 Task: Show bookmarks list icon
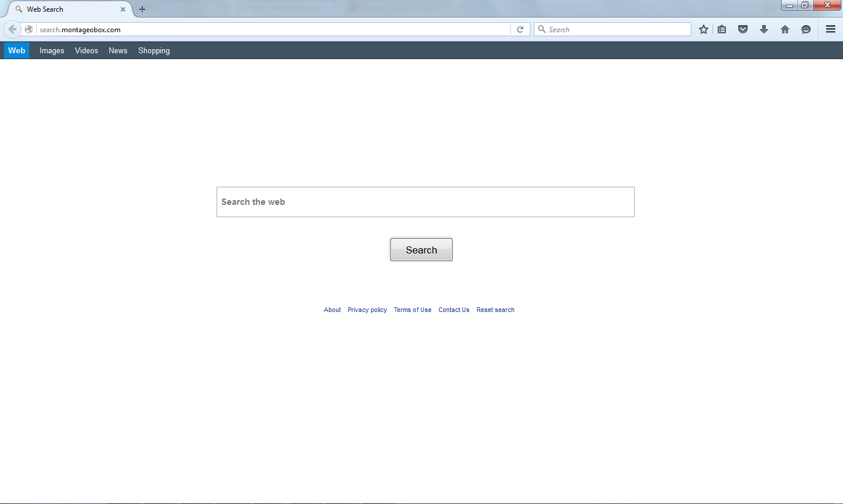pos(722,29)
